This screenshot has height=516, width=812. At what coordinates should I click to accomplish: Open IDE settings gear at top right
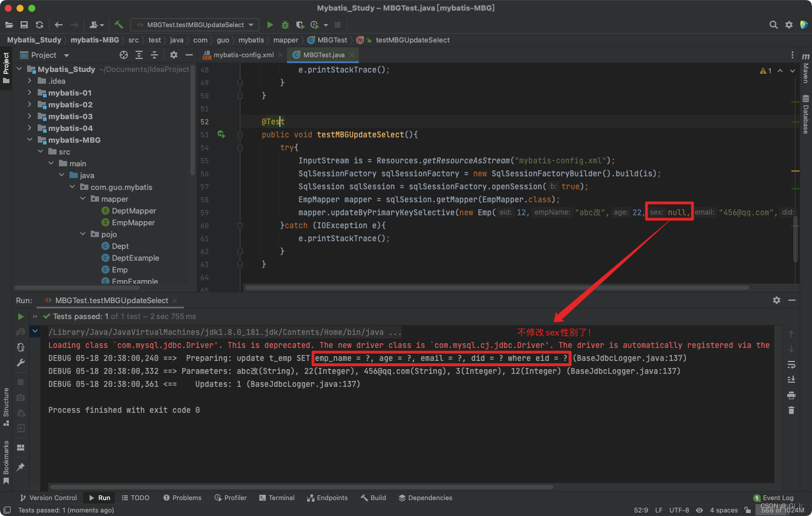(789, 25)
